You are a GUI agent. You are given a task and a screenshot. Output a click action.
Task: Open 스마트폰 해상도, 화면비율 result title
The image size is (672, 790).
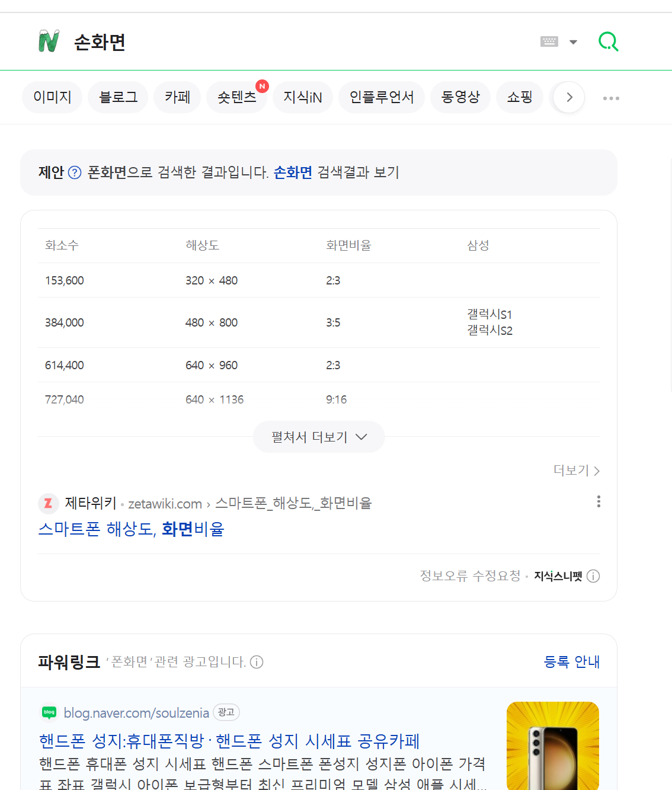[131, 529]
